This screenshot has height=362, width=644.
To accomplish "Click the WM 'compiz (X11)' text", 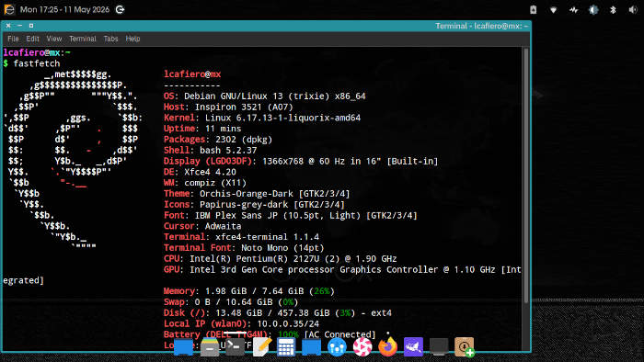I will (215, 183).
